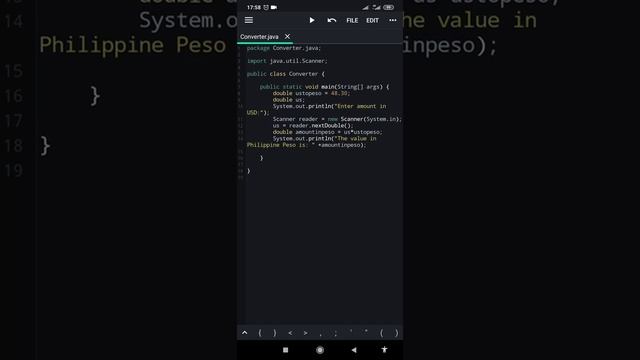Place cursor on "double us;" line

289,100
